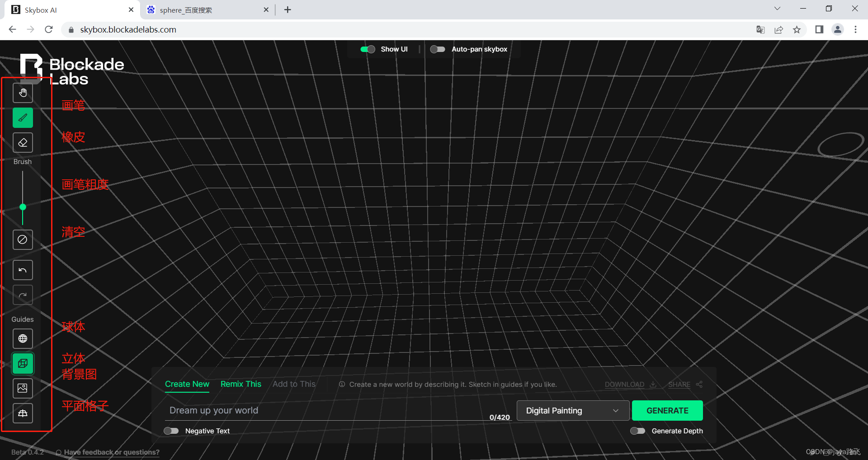This screenshot has width=868, height=460.
Task: Click the share page icon in address bar
Action: [778, 30]
